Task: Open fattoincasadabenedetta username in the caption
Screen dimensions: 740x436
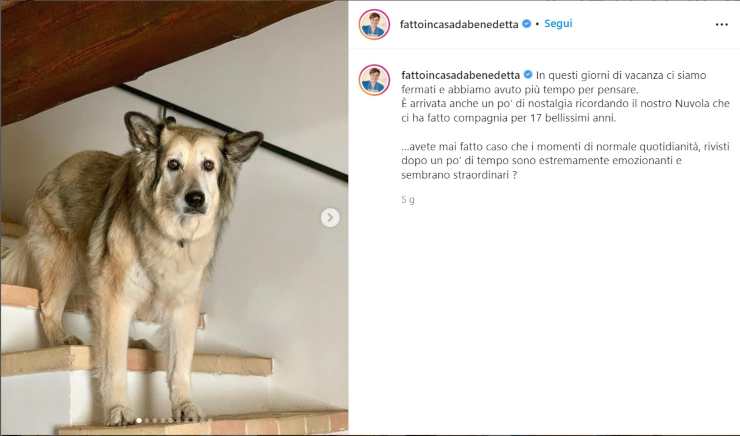Action: point(460,75)
